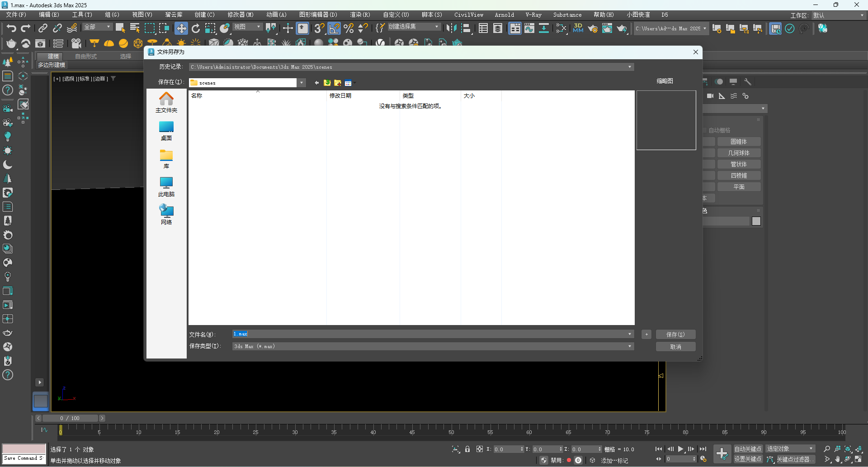Screen dimensions: 868x467
Task: Expand the 创建选择集 named selection dropdown
Action: (414, 27)
